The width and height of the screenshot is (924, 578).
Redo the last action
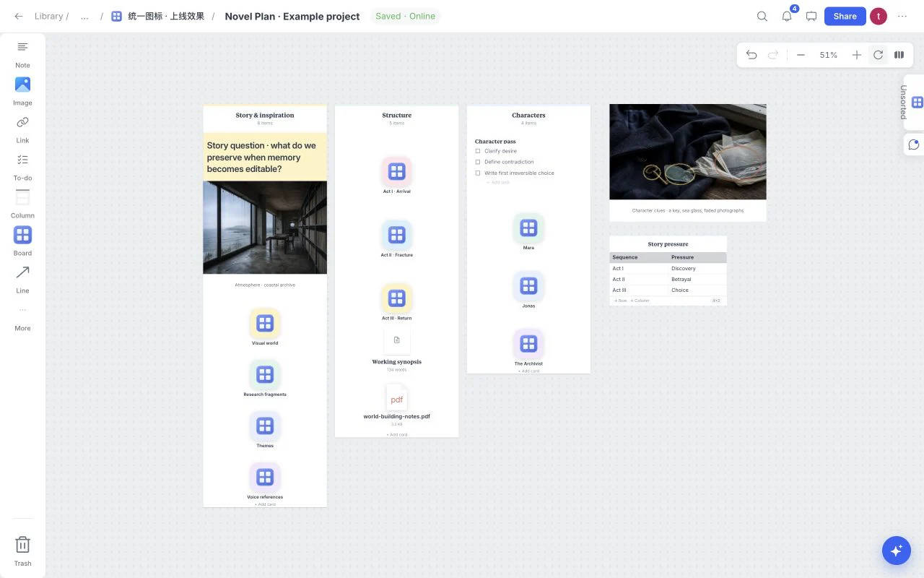point(772,55)
